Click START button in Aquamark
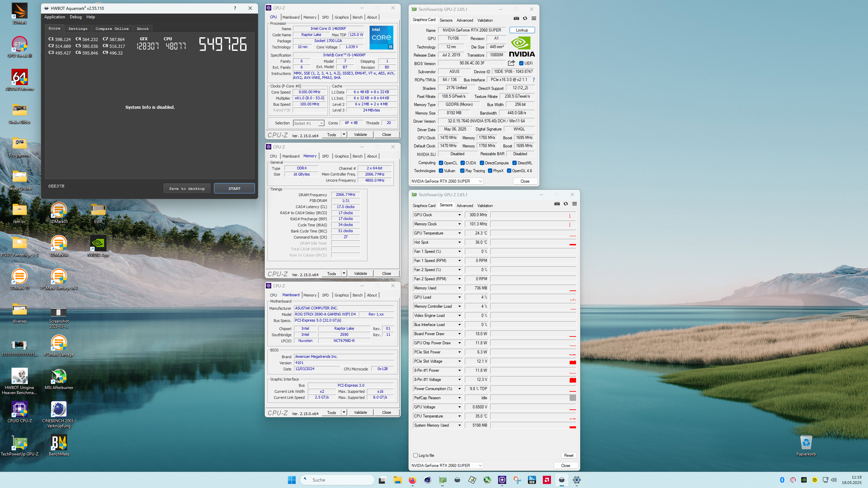Screen dimensions: 868x488 (234, 188)
